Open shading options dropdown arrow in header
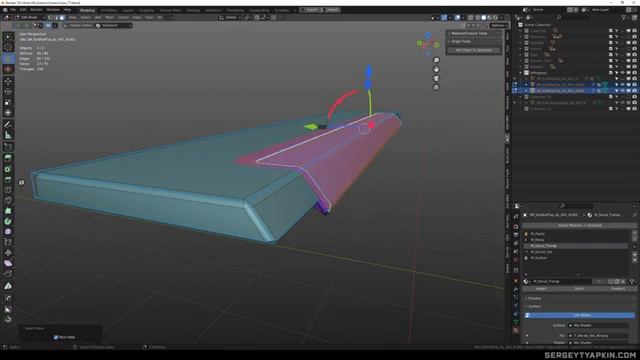 tap(501, 18)
